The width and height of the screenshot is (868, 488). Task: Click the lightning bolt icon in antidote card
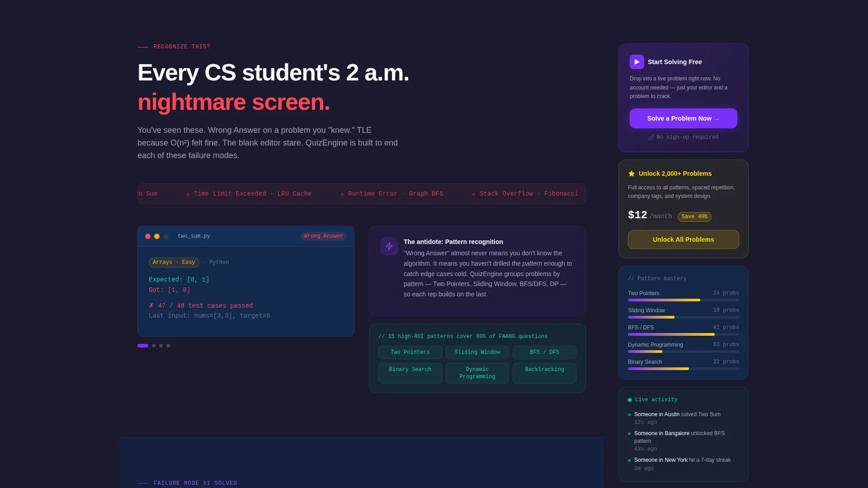coord(389,246)
